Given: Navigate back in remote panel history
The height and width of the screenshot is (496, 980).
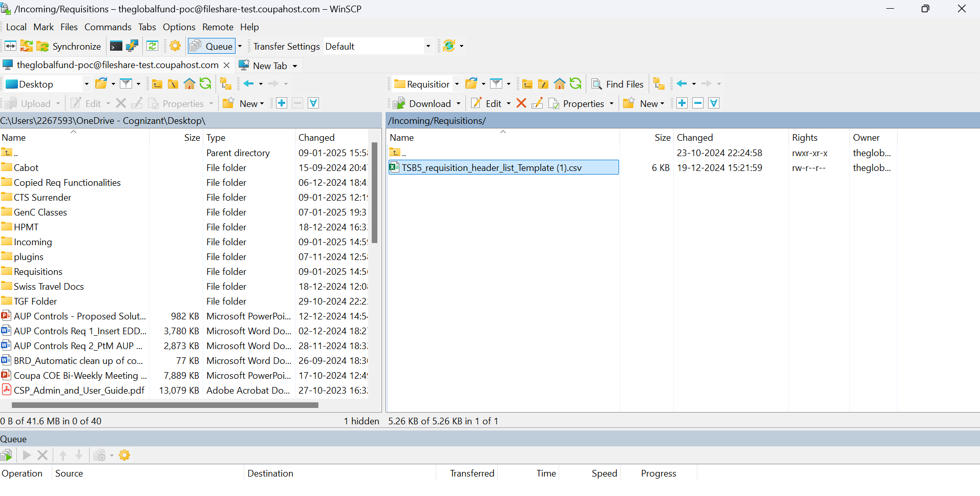Looking at the screenshot, I should tap(681, 83).
